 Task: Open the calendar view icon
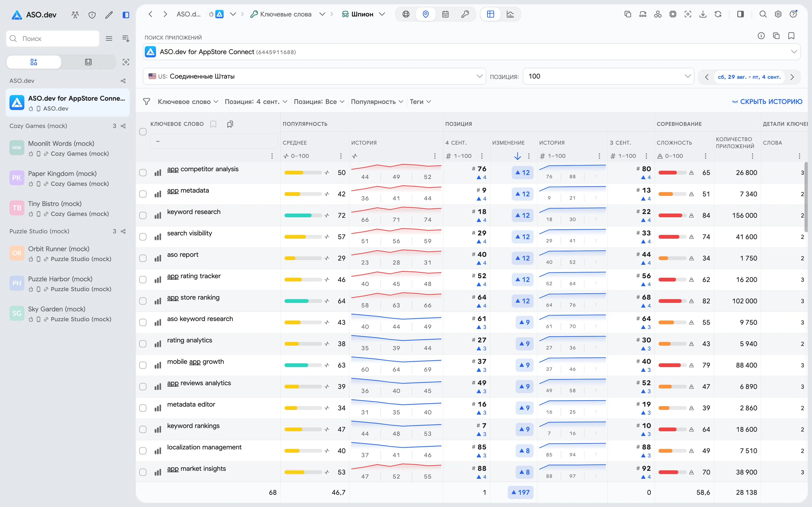click(x=445, y=14)
